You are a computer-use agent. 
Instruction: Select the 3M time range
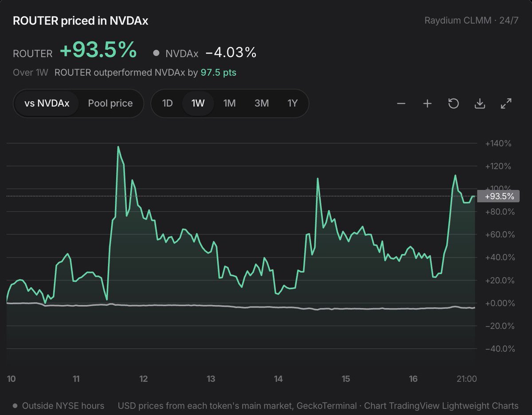pos(262,103)
